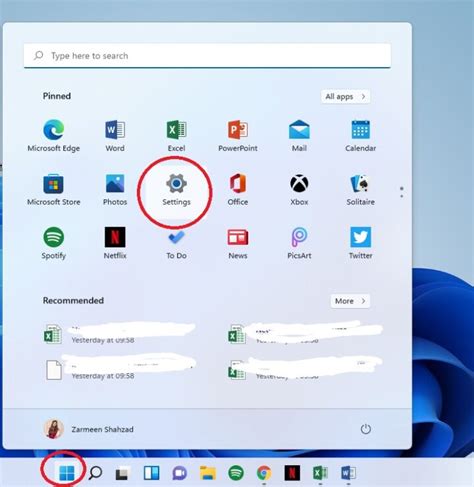The height and width of the screenshot is (487, 474).
Task: Launch the Xbox app
Action: point(299,189)
